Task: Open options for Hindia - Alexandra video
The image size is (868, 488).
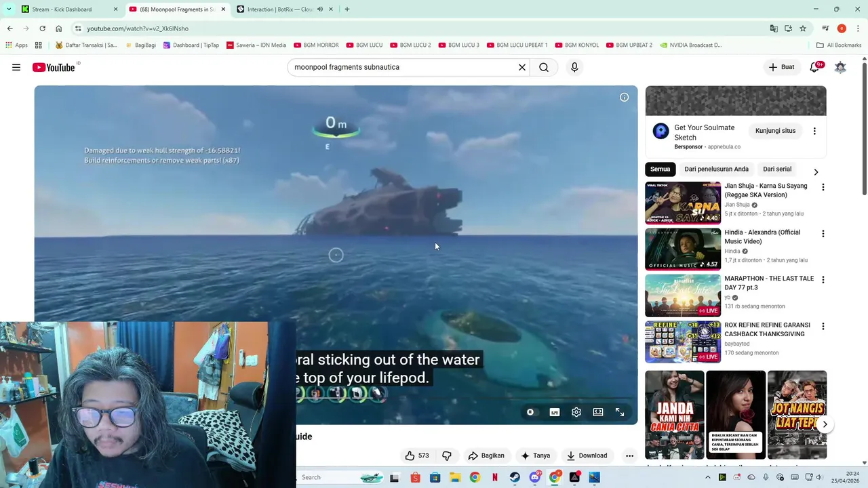Action: pos(823,234)
